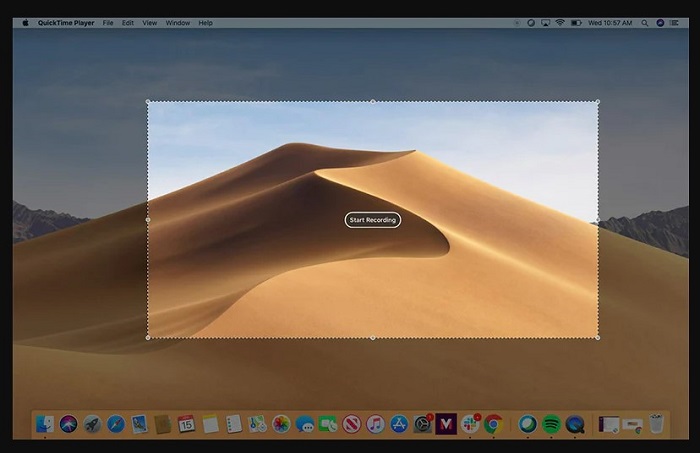Open Maps app in Dock
This screenshot has height=453, width=700.
click(x=258, y=424)
